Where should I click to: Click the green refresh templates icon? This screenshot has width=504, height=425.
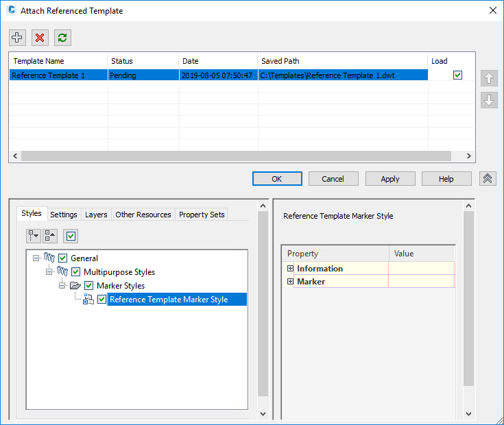(x=62, y=38)
